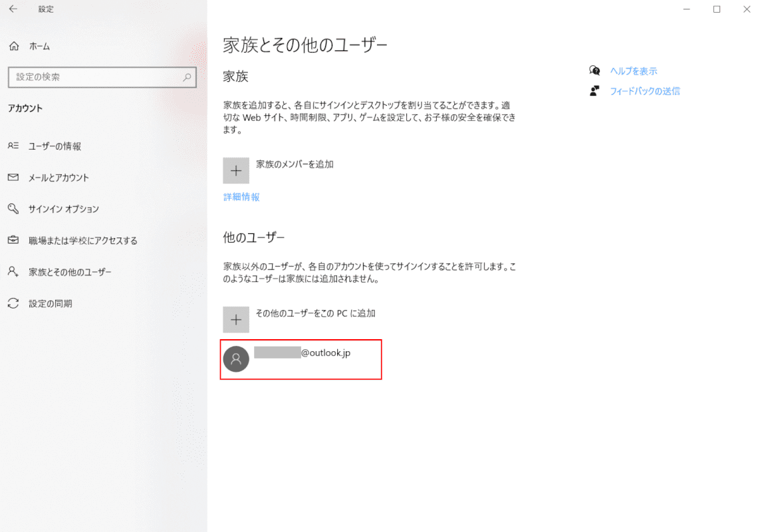762x532 pixels.
Task: Minimize the 設定 window
Action: [x=687, y=9]
